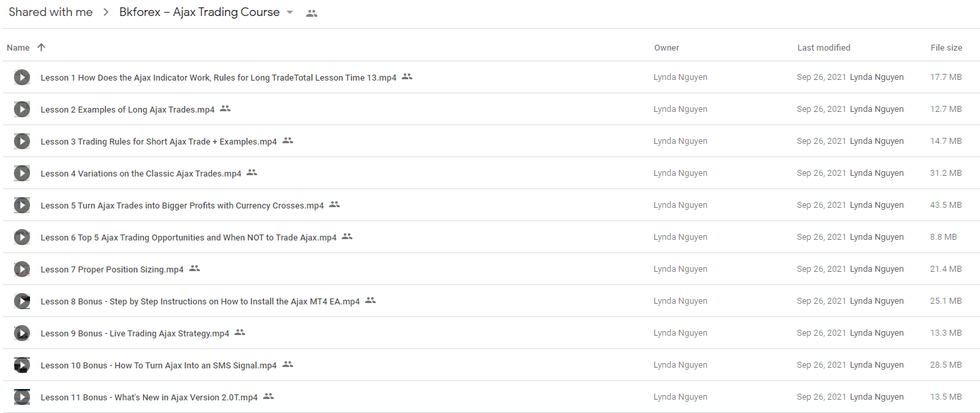The width and height of the screenshot is (980, 413).
Task: Click the shared icon beside Lesson 9 Live Trading
Action: [240, 332]
